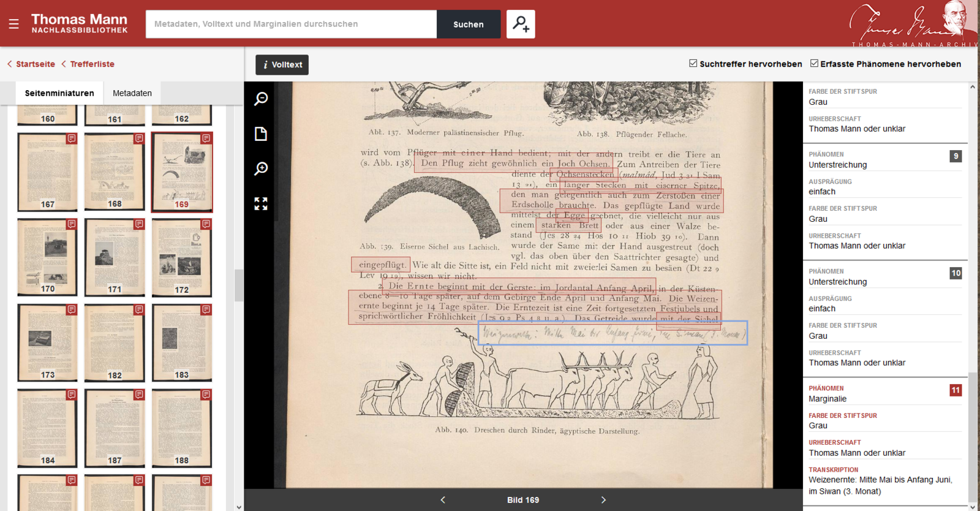Screen dimensions: 980x511
Task: Open the advanced search icon button
Action: click(x=521, y=24)
